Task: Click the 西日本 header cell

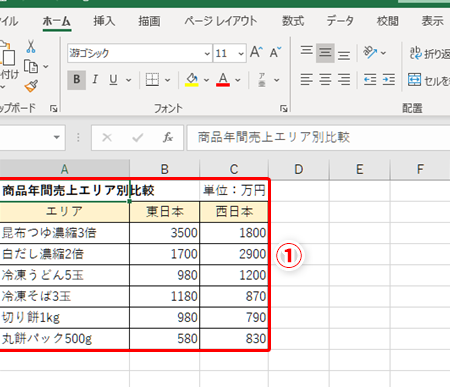Action: pos(234,212)
